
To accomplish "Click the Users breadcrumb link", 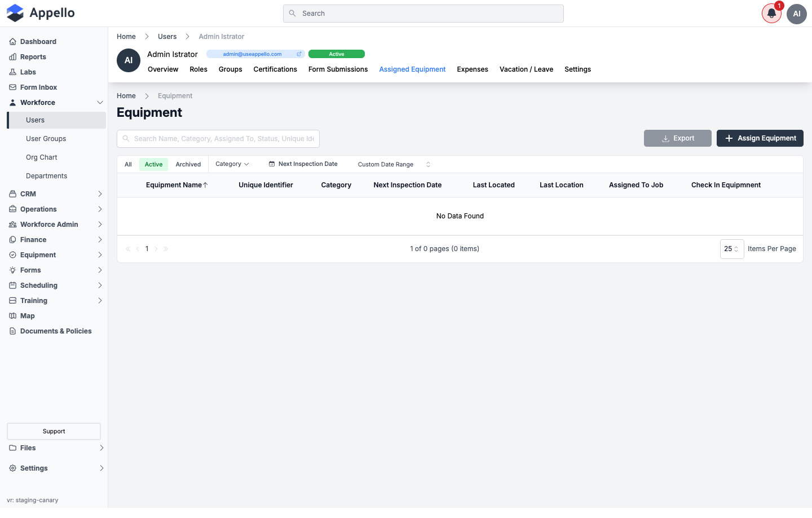I will (167, 37).
